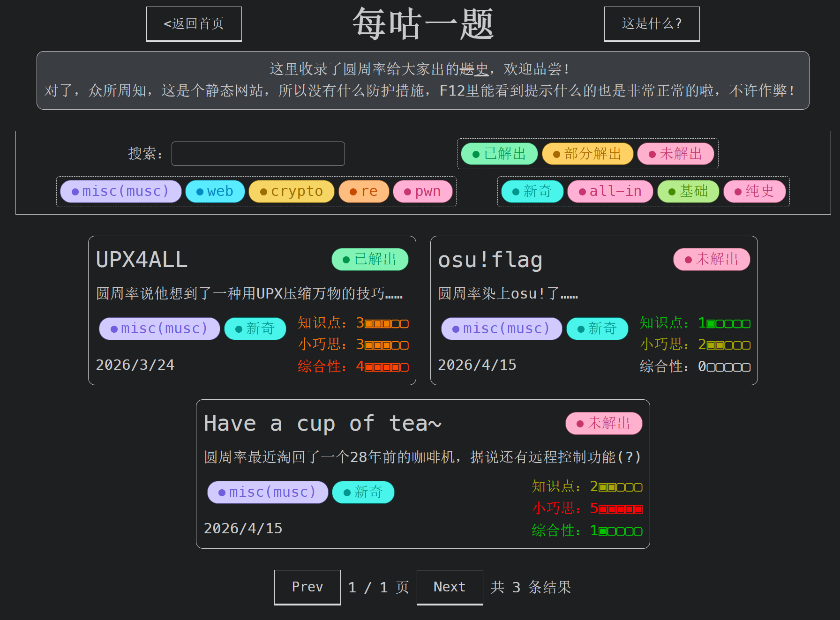Open the 这是什么? info button
Screen dimensions: 840x620
(652, 24)
